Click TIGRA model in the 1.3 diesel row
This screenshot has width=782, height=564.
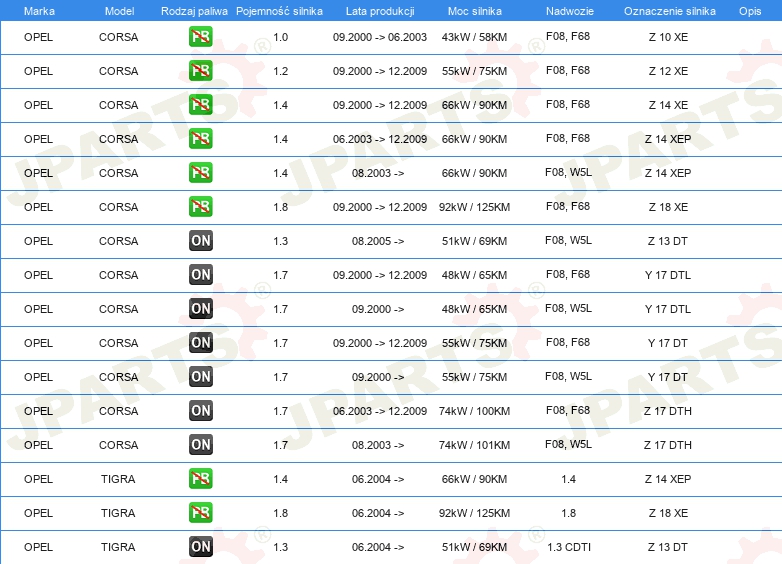(118, 547)
